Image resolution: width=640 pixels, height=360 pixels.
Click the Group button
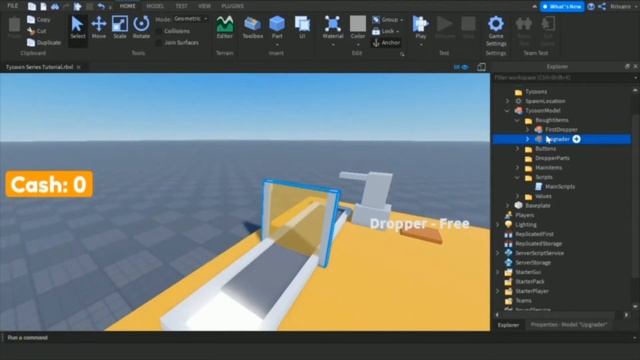point(386,19)
